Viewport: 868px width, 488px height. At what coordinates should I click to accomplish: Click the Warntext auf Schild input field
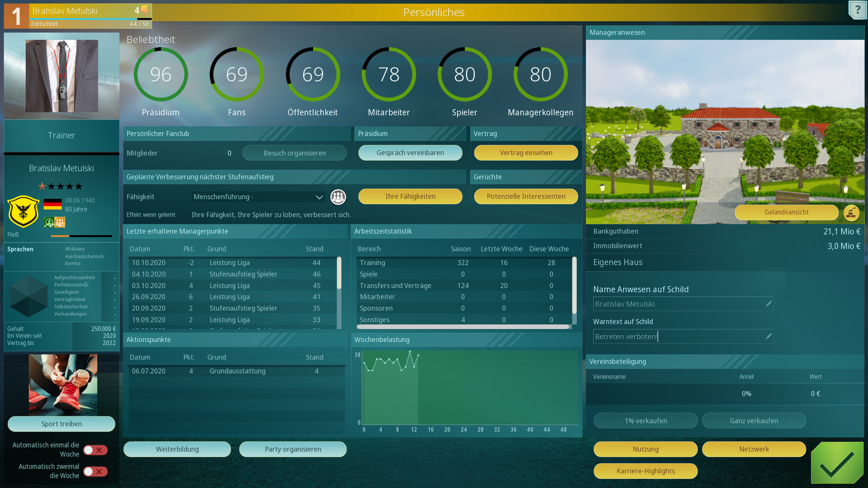tap(678, 336)
